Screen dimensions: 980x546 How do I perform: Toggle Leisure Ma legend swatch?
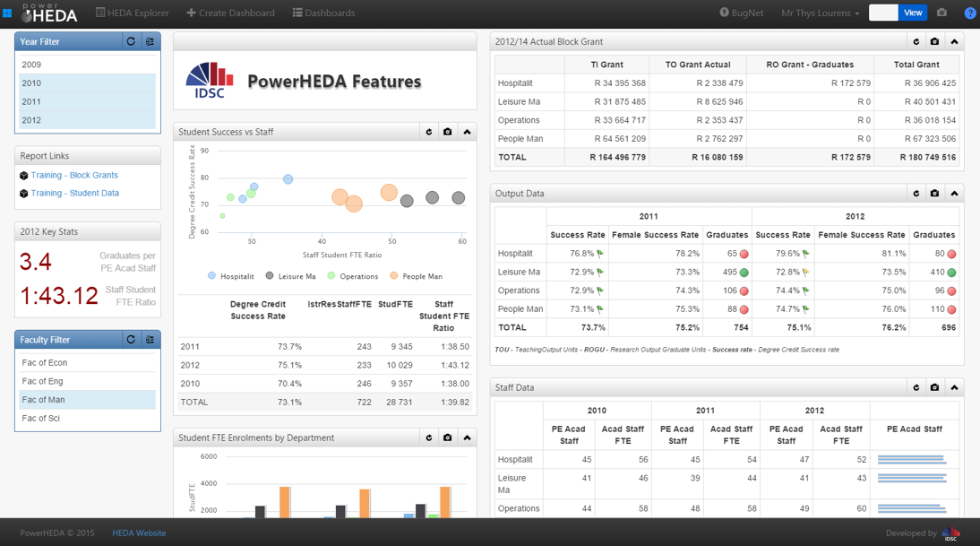[x=270, y=276]
